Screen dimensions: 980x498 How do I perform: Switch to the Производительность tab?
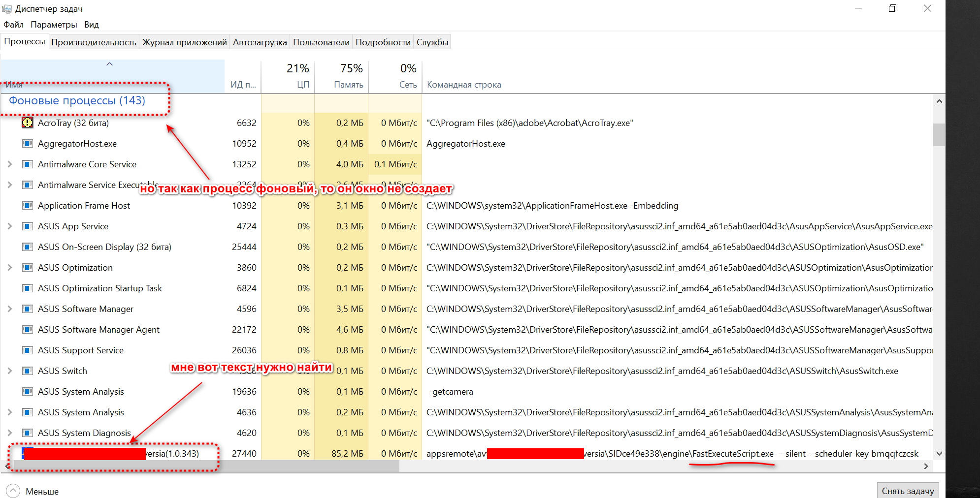pyautogui.click(x=94, y=42)
